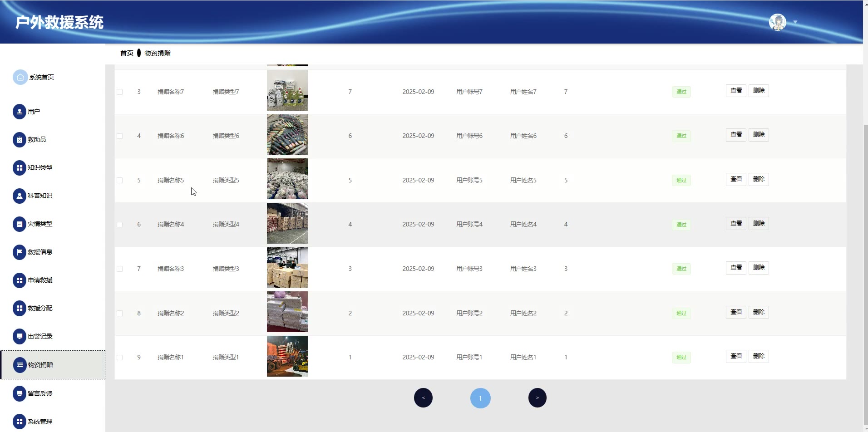Select the checkbox for 捐赠名称5 row
868x432 pixels.
120,180
